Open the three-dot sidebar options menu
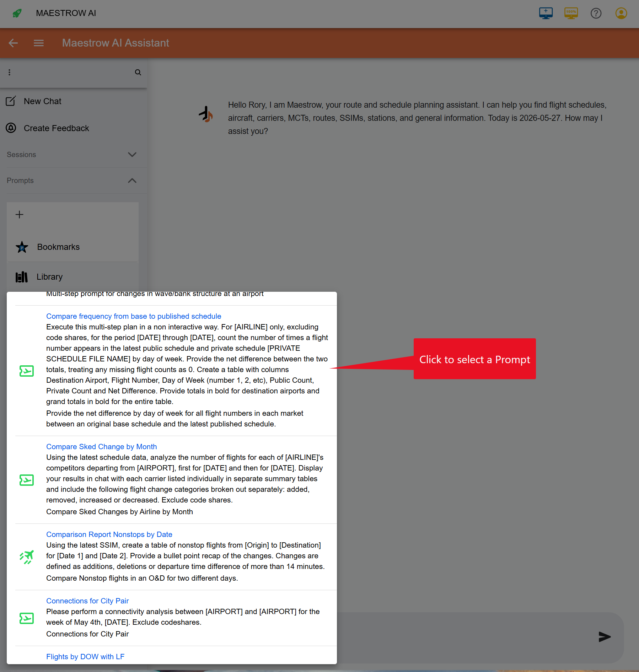The height and width of the screenshot is (672, 639). click(x=10, y=72)
